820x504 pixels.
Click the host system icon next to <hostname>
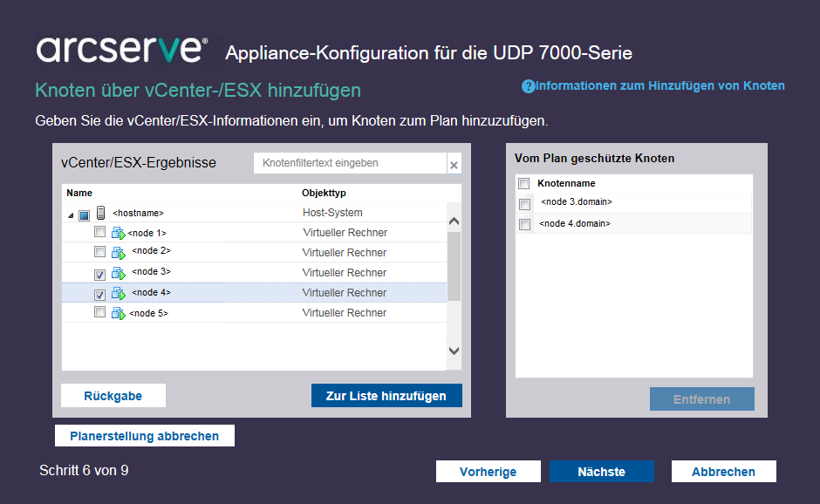pos(101,213)
